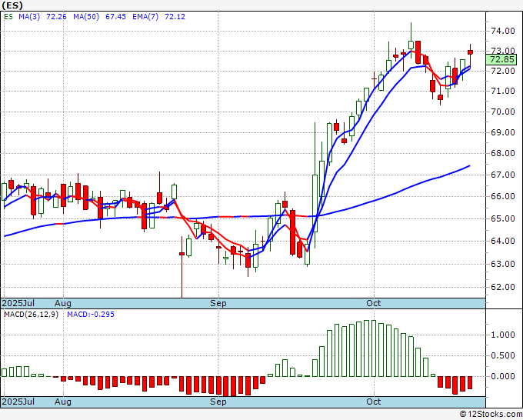
Task: Click the EMA(7) value 72.12
Action: [175, 17]
